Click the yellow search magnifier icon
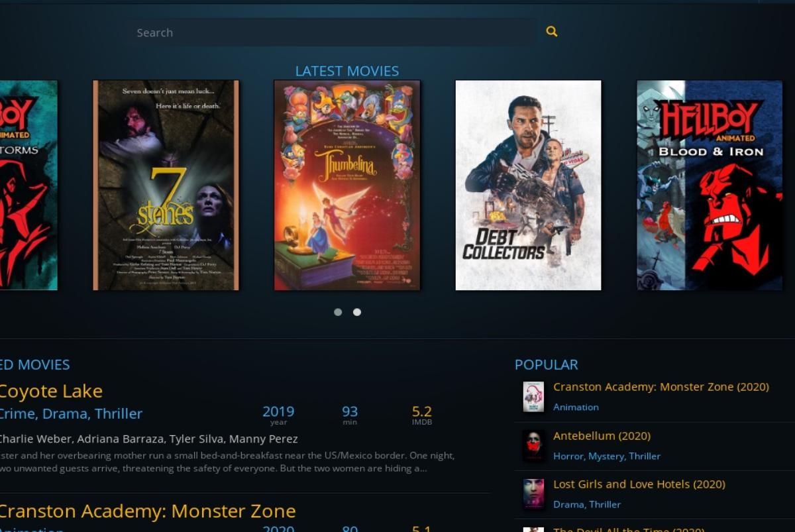Screen dimensions: 795x532 tap(551, 32)
